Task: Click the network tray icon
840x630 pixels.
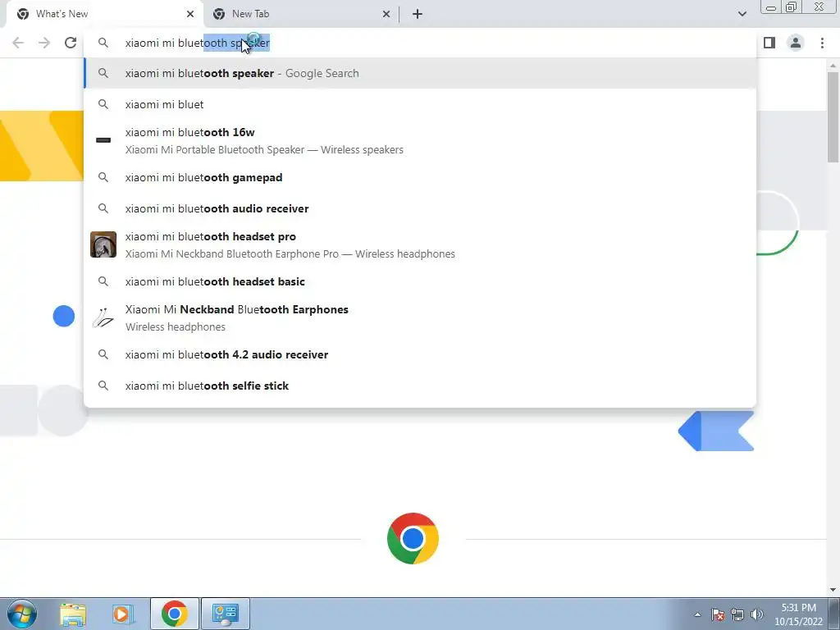Action: click(x=737, y=614)
